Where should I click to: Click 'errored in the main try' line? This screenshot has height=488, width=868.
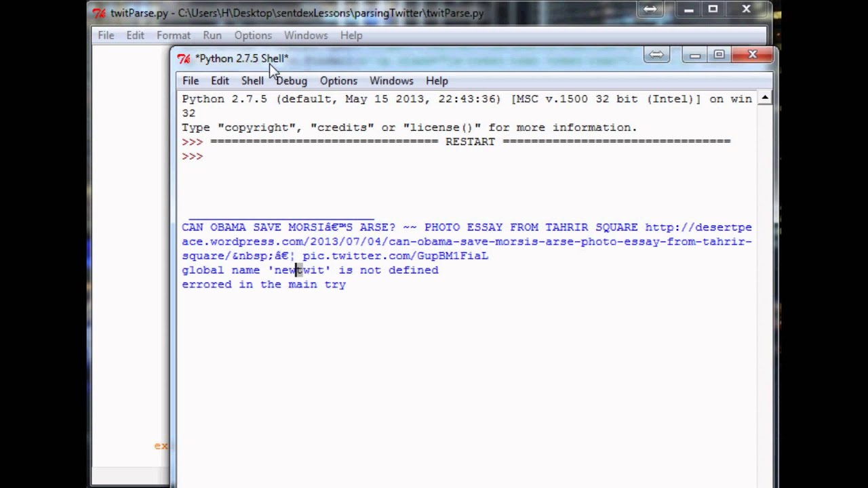[x=264, y=284]
